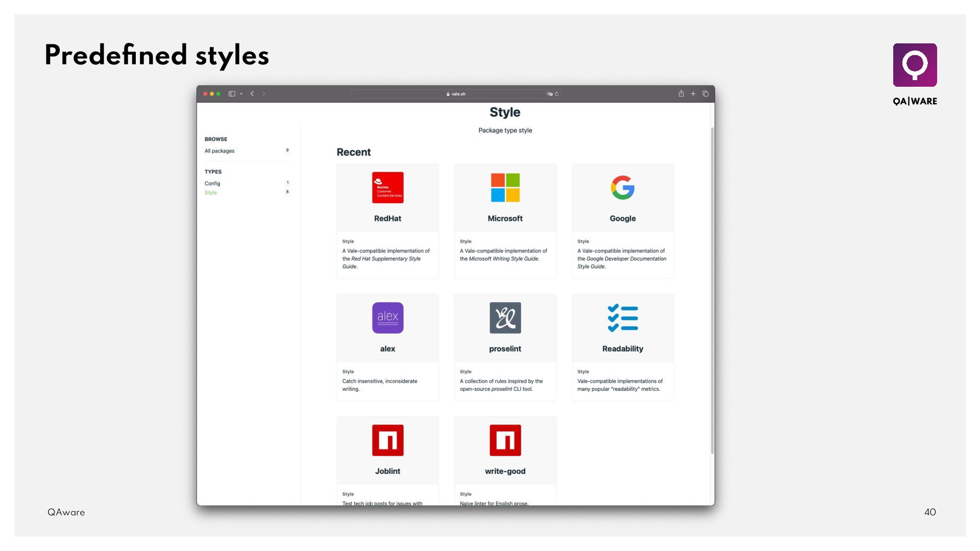Screen dimensions: 980x551
Task: Open the Readability checklist icon
Action: [622, 318]
